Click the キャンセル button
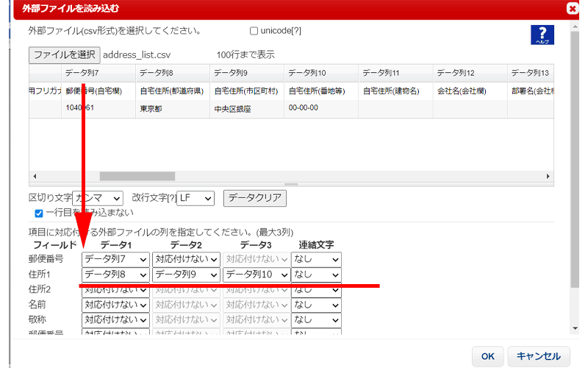Screen dimensions: 588x368 [x=539, y=356]
